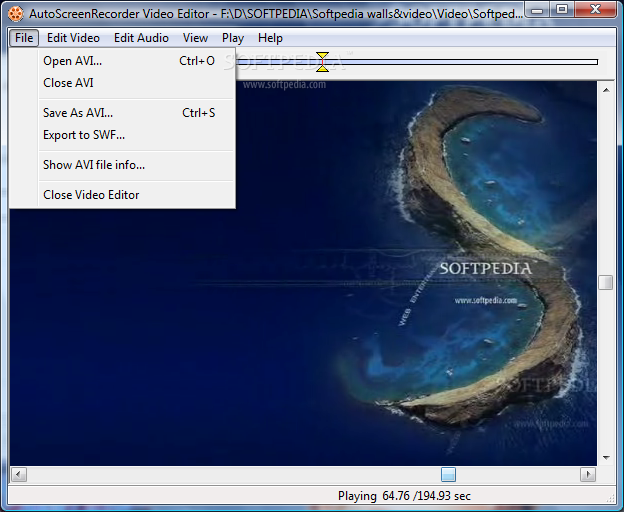Viewport: 624px width, 512px height.
Task: Choose Export to SWF... entry
Action: [x=84, y=135]
